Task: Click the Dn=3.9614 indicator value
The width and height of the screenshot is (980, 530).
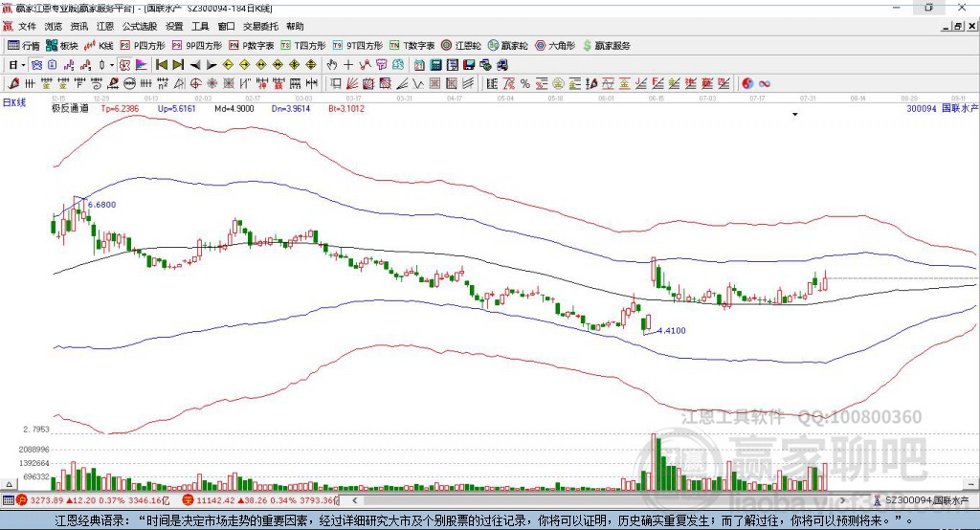Action: pyautogui.click(x=291, y=109)
